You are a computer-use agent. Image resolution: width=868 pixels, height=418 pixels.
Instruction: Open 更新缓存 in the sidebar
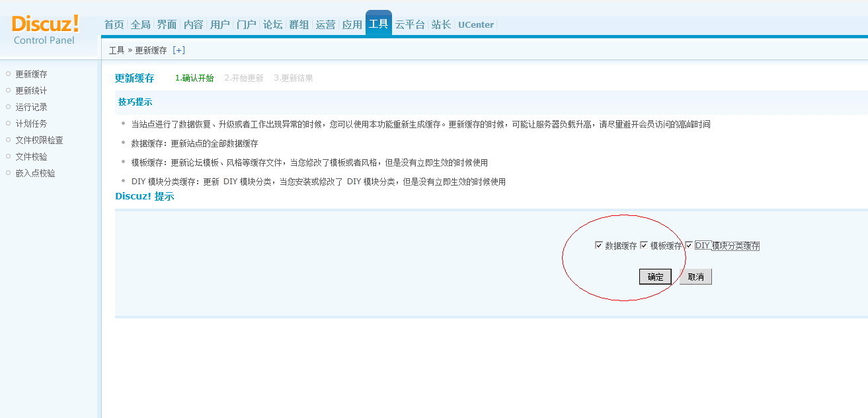(31, 74)
